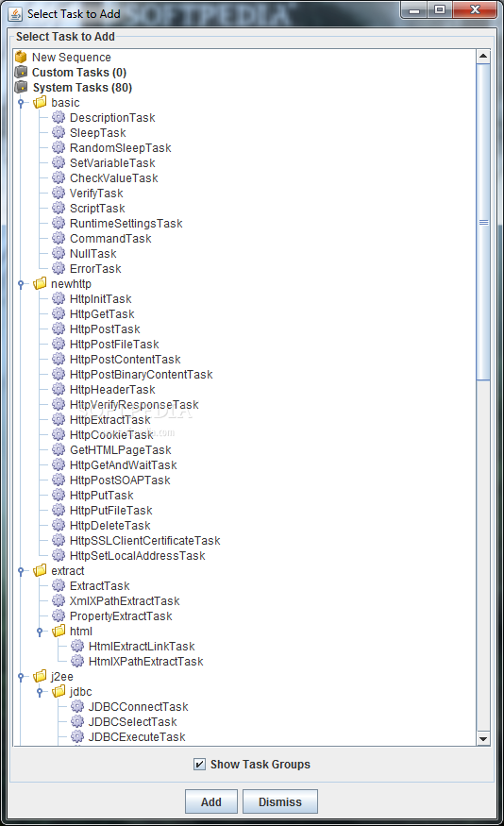Collapse the extract folder node
Viewport: 504px width, 826px height.
tap(21, 571)
